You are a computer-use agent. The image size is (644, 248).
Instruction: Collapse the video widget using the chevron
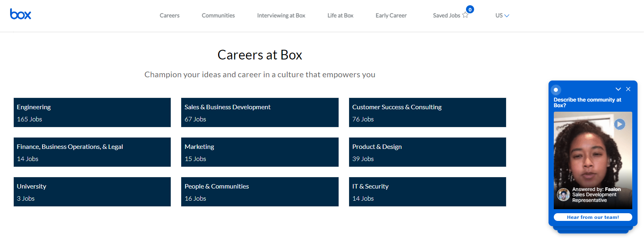point(618,89)
